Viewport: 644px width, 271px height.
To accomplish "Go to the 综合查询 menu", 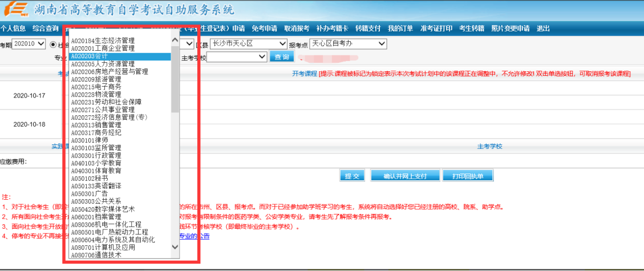I will click(x=46, y=29).
